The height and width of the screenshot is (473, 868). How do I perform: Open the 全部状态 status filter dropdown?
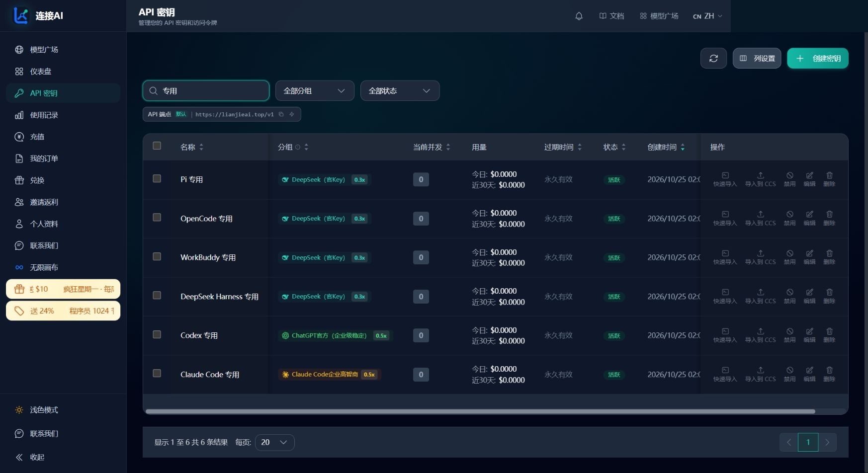400,91
